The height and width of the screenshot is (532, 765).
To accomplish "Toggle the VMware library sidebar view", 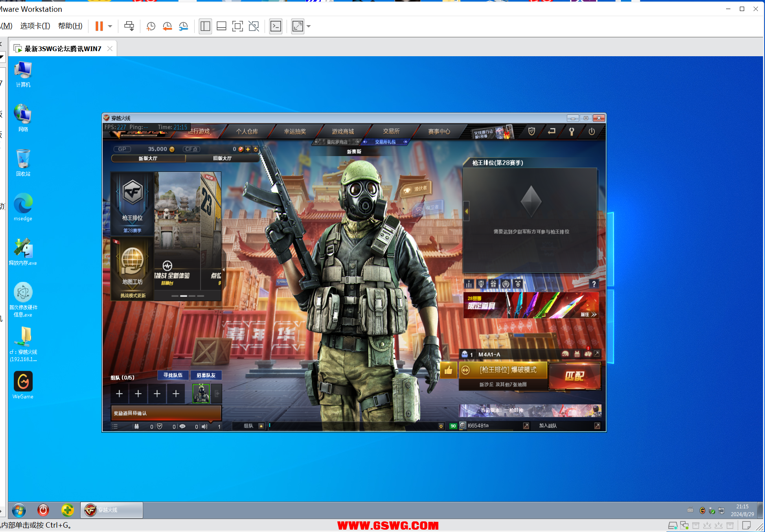I will tap(205, 26).
